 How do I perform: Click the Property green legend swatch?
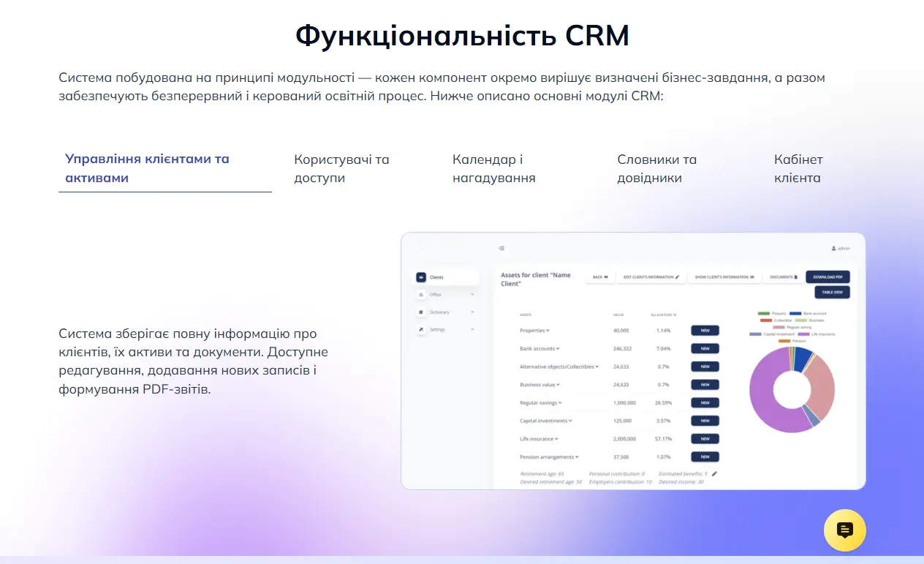pyautogui.click(x=764, y=313)
